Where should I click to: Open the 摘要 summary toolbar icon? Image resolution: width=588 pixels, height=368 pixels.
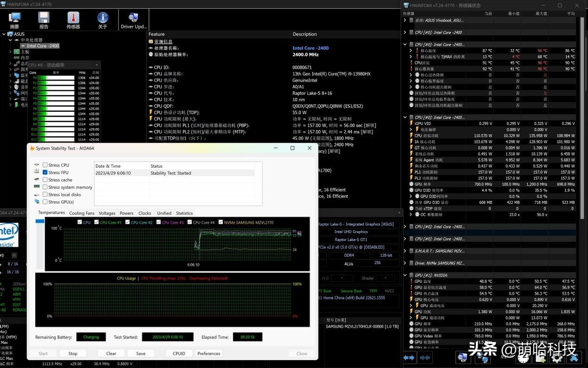[15, 20]
